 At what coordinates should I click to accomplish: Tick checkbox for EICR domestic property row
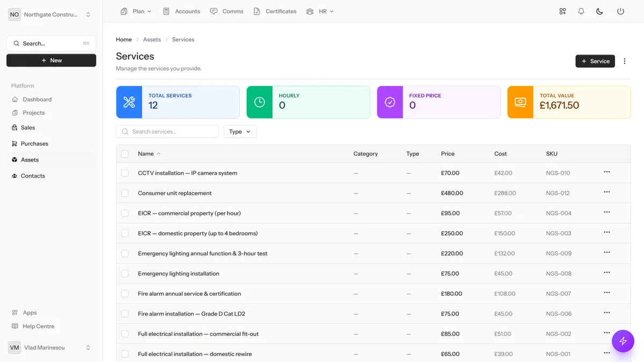[x=125, y=233]
